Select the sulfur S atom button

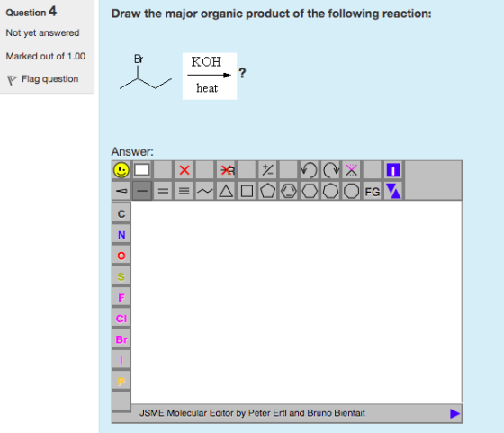coord(121,276)
